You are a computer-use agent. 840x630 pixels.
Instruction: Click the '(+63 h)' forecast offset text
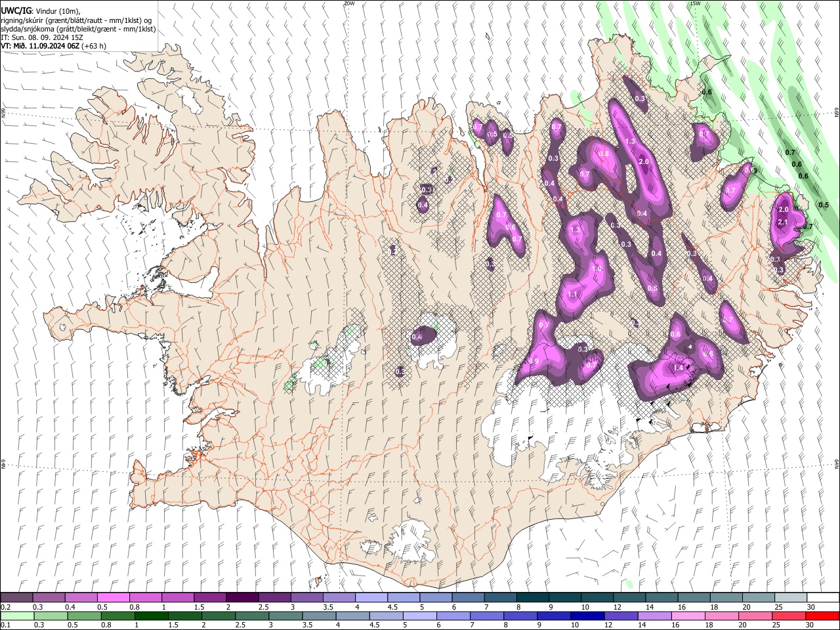(x=94, y=47)
